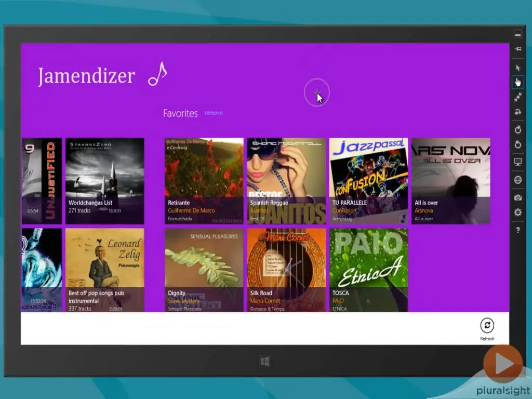Click the music note logo beside Jamendizer
This screenshot has height=399, width=532.
coord(158,74)
